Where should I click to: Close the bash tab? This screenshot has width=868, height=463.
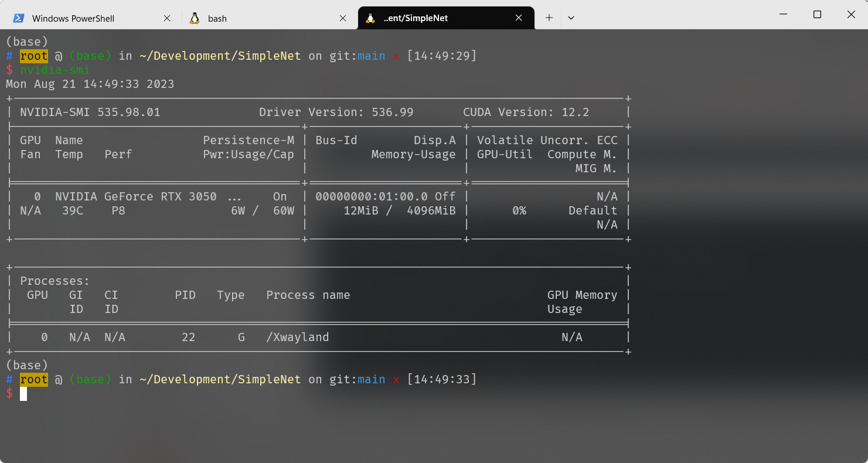343,18
